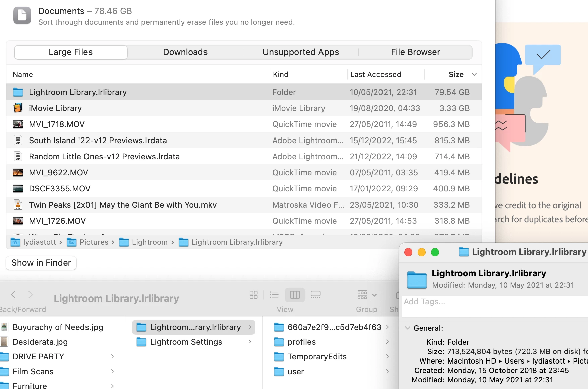Click the Pictures folder in path bar

pyautogui.click(x=87, y=242)
